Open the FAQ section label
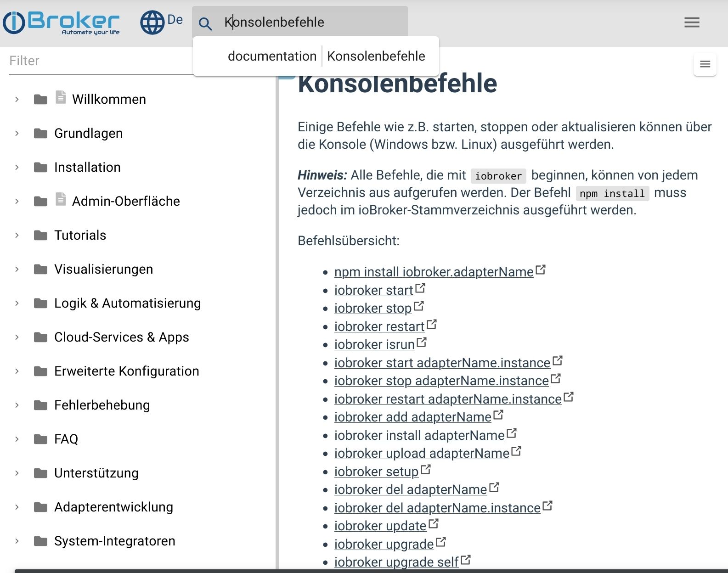The width and height of the screenshot is (728, 573). [66, 439]
